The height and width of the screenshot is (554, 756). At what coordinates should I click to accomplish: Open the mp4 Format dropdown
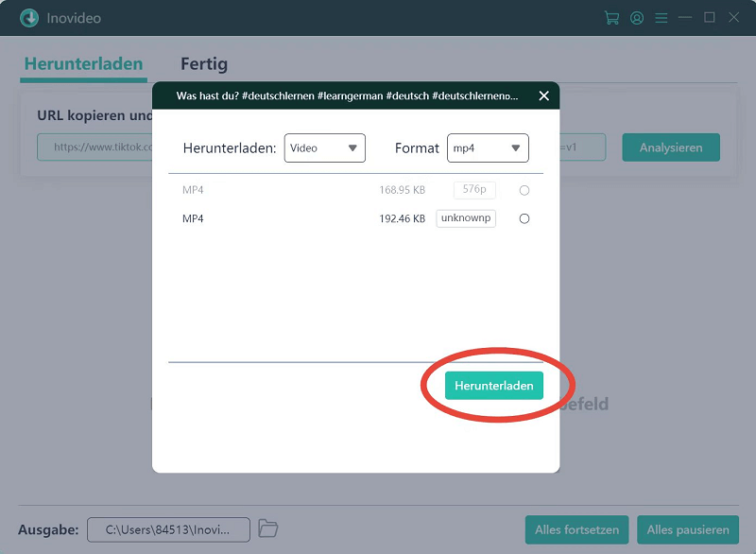[x=488, y=148]
